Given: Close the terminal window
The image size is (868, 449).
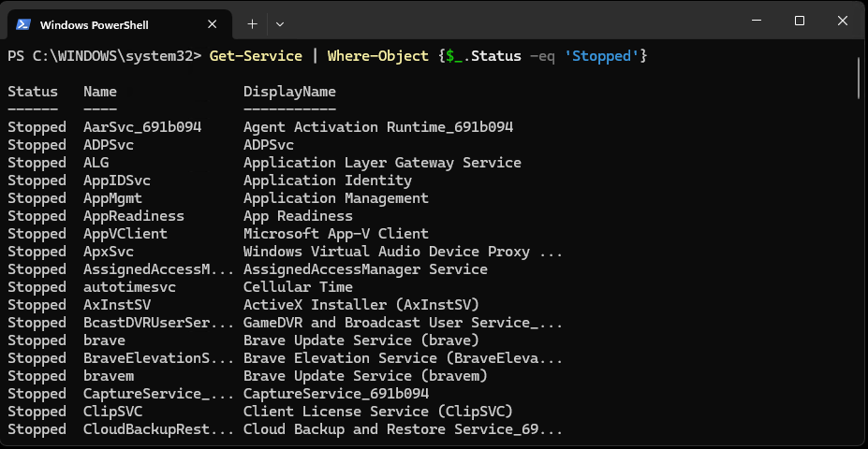Looking at the screenshot, I should click(843, 21).
